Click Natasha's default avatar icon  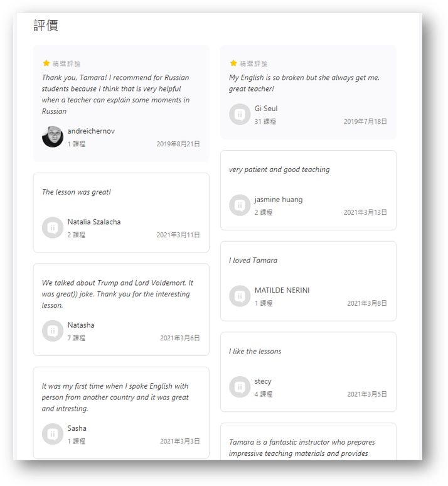point(53,331)
